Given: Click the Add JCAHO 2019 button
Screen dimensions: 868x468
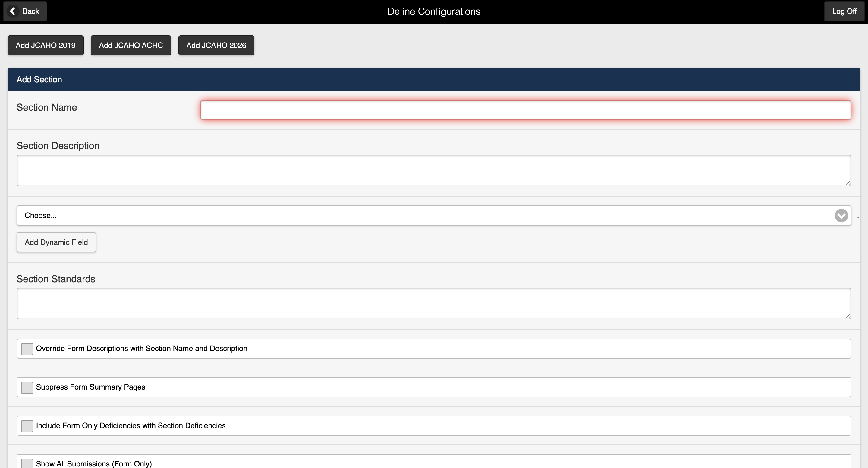Looking at the screenshot, I should click(x=46, y=45).
